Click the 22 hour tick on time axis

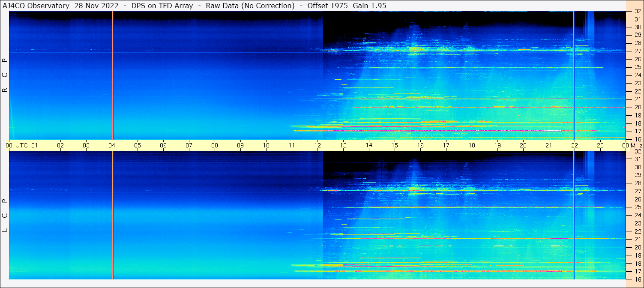point(575,145)
